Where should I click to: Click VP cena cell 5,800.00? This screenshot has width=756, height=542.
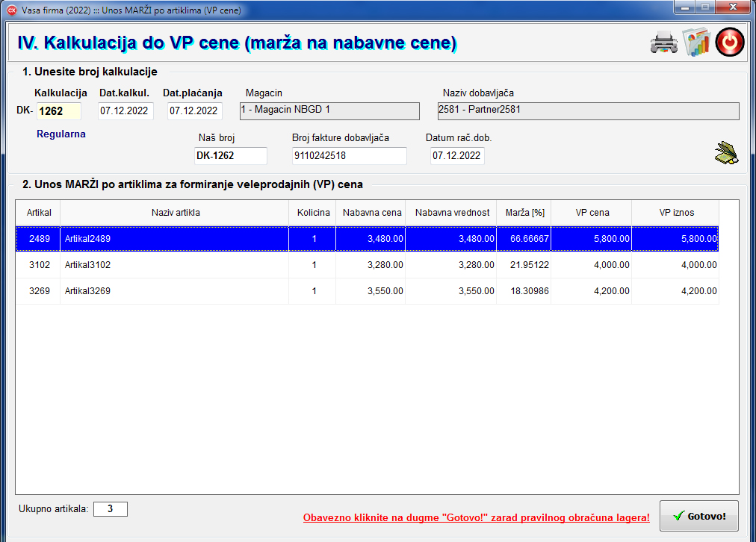592,238
